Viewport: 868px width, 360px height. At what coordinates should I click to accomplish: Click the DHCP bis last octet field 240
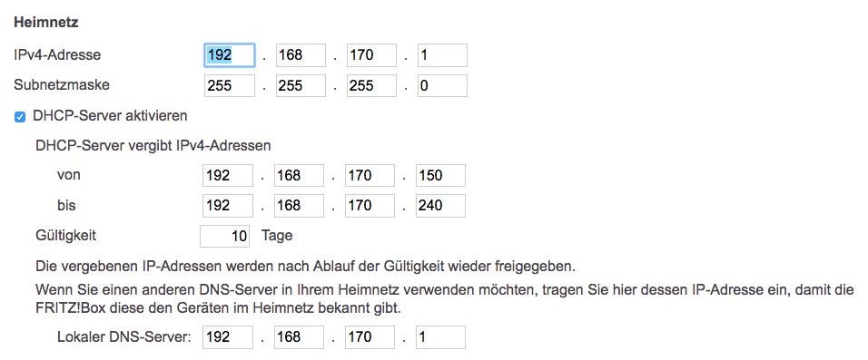[x=440, y=206]
